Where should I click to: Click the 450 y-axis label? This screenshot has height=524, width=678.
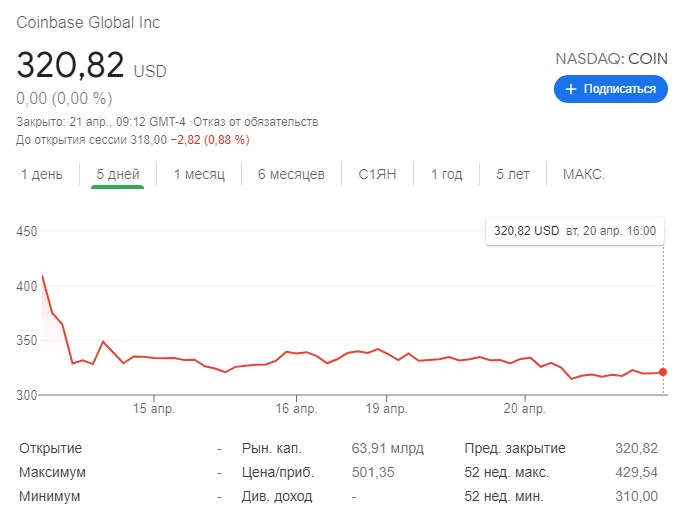[x=26, y=231]
